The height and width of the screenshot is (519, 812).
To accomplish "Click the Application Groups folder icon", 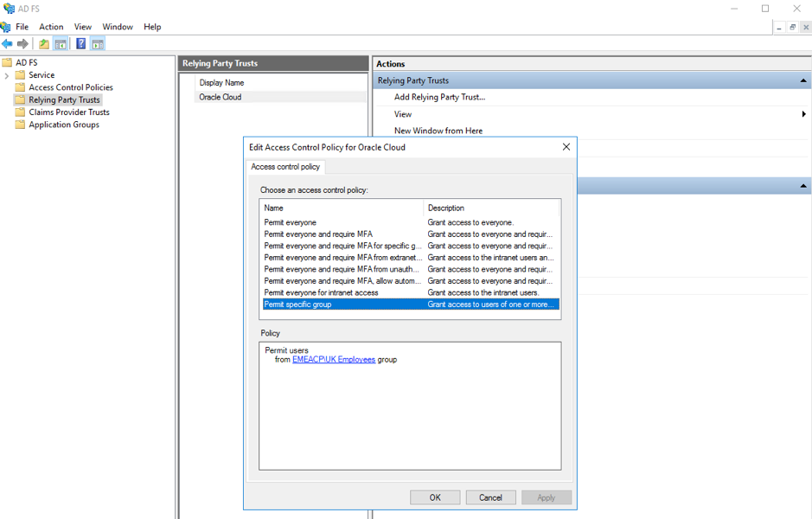I will [x=20, y=125].
